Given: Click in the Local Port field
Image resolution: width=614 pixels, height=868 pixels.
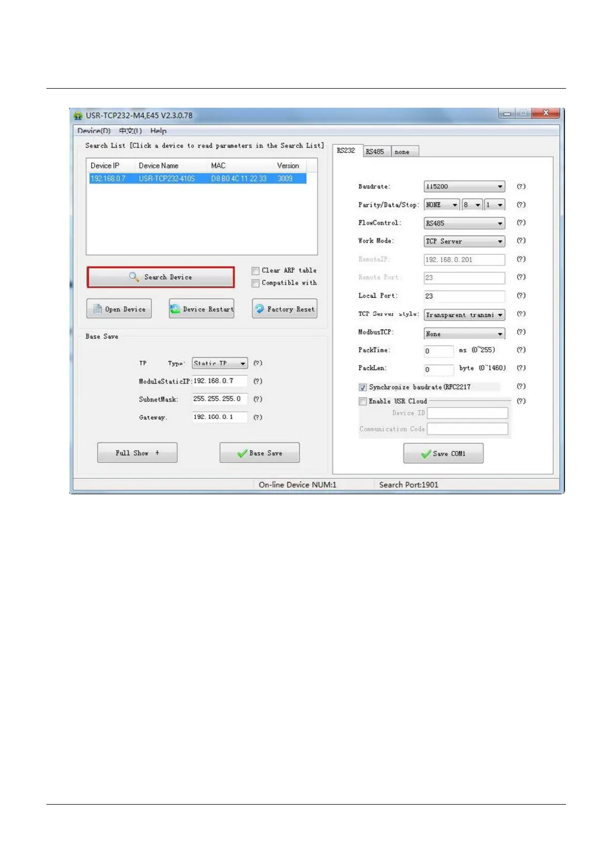Looking at the screenshot, I should pyautogui.click(x=464, y=296).
